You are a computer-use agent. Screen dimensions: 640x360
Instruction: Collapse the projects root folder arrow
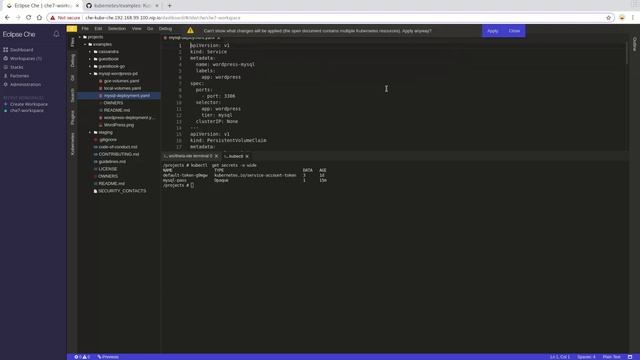(80, 37)
